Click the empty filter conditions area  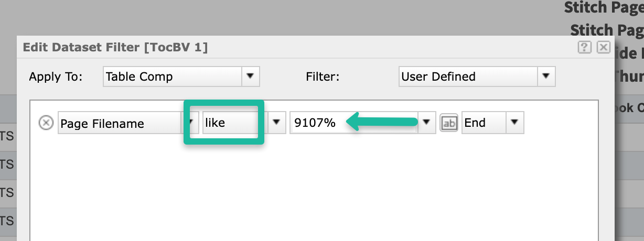pyautogui.click(x=315, y=189)
